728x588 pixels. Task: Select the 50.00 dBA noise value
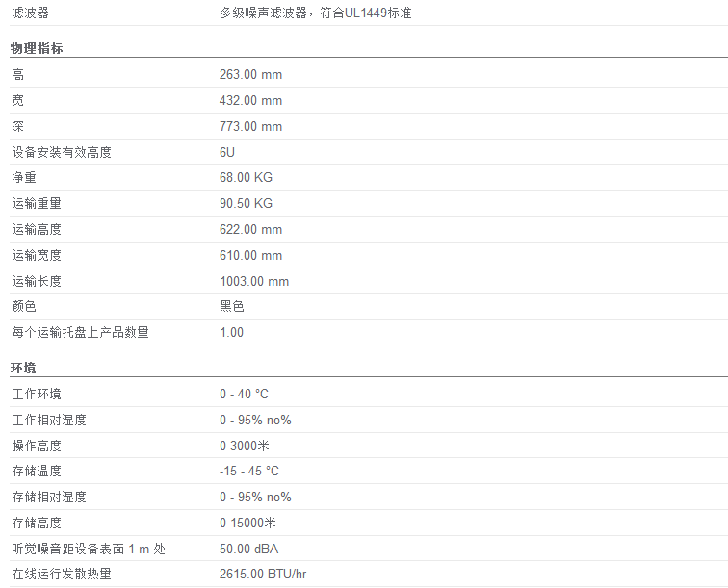[248, 549]
